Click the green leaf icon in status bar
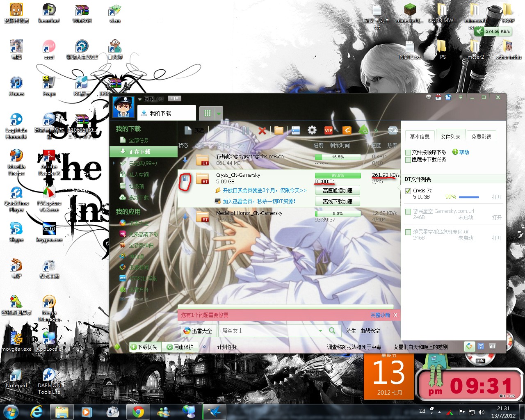Screen dimensions: 525x420 (x=117, y=347)
